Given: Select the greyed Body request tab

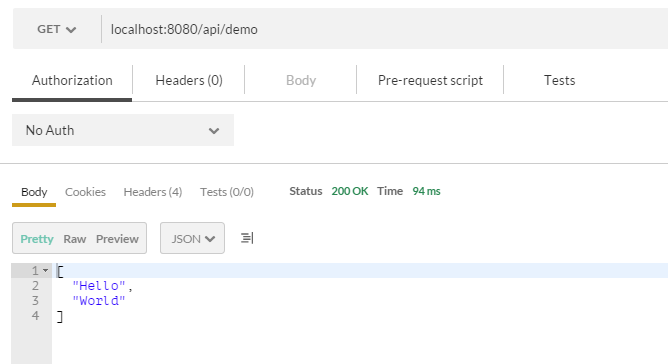Looking at the screenshot, I should pyautogui.click(x=301, y=81).
